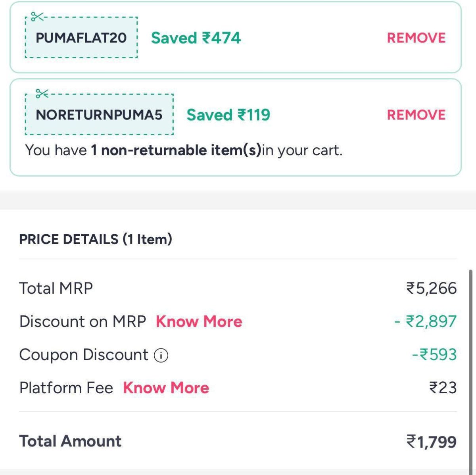This screenshot has width=476, height=475.
Task: Open Know More for Discount on MRP
Action: (199, 321)
